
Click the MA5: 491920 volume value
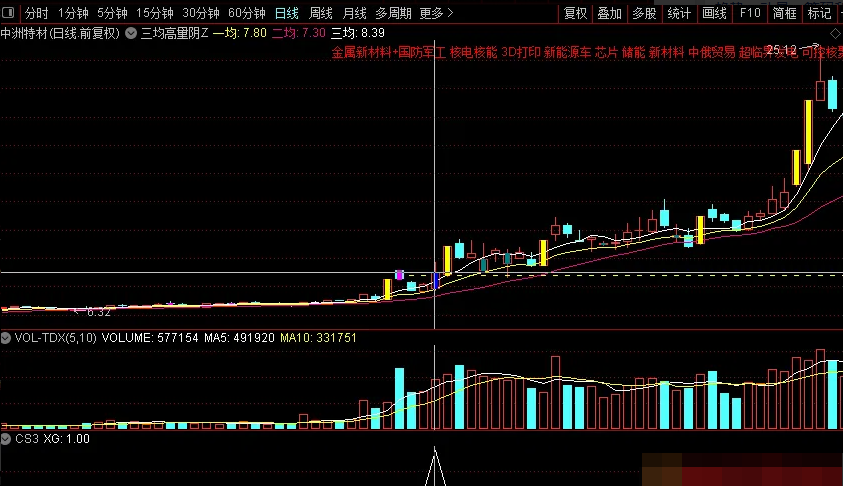coord(239,338)
